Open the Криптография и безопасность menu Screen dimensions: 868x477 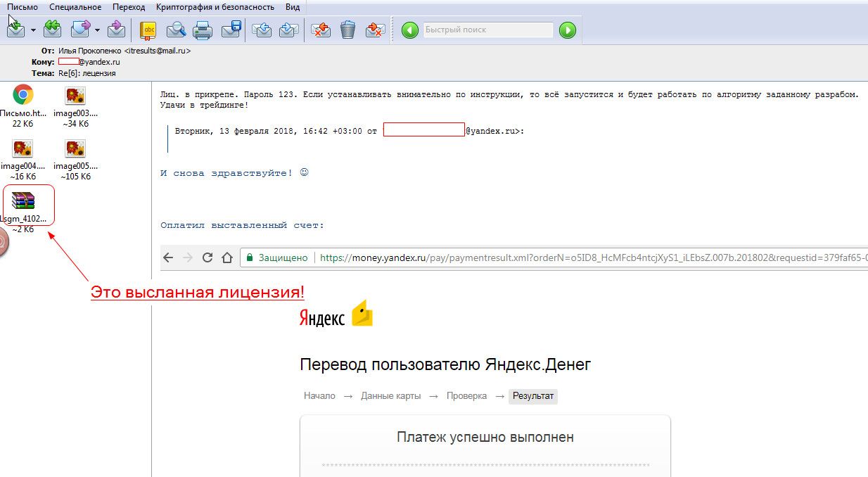click(x=215, y=7)
